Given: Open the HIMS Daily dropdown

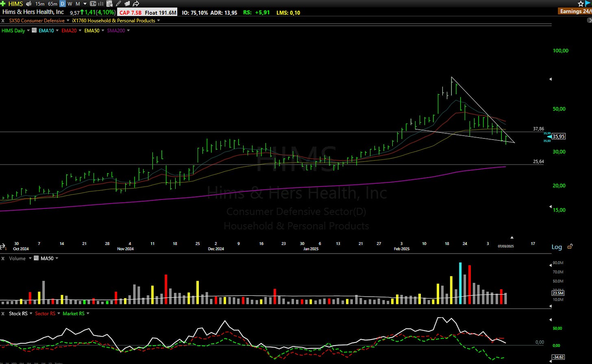Looking at the screenshot, I should click(28, 30).
